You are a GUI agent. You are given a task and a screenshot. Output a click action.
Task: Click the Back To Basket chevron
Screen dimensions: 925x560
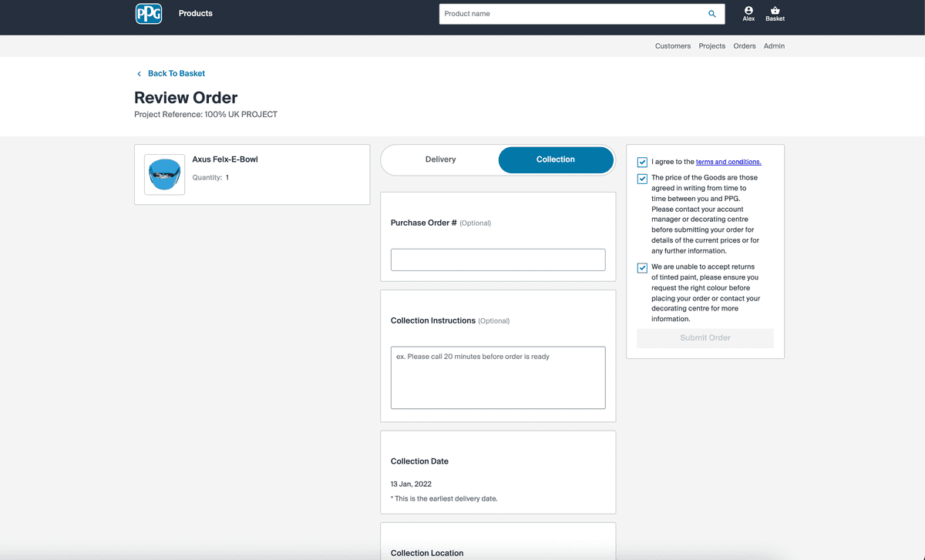pyautogui.click(x=140, y=74)
